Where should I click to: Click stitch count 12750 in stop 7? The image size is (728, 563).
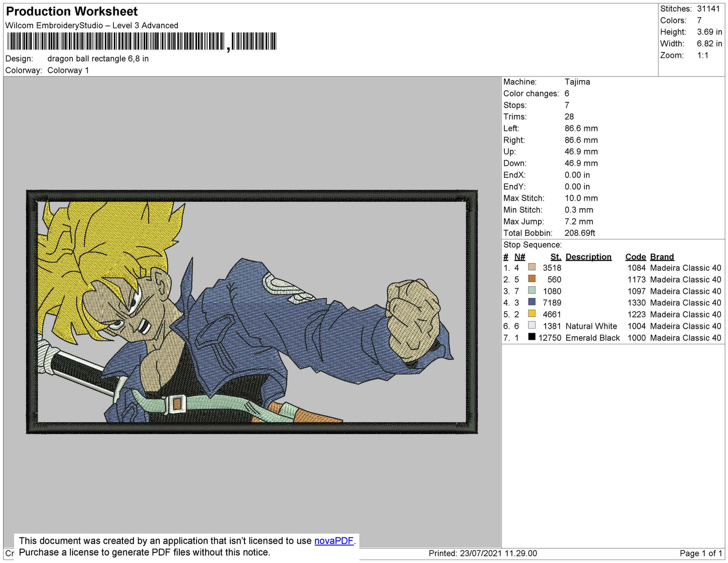pyautogui.click(x=550, y=338)
